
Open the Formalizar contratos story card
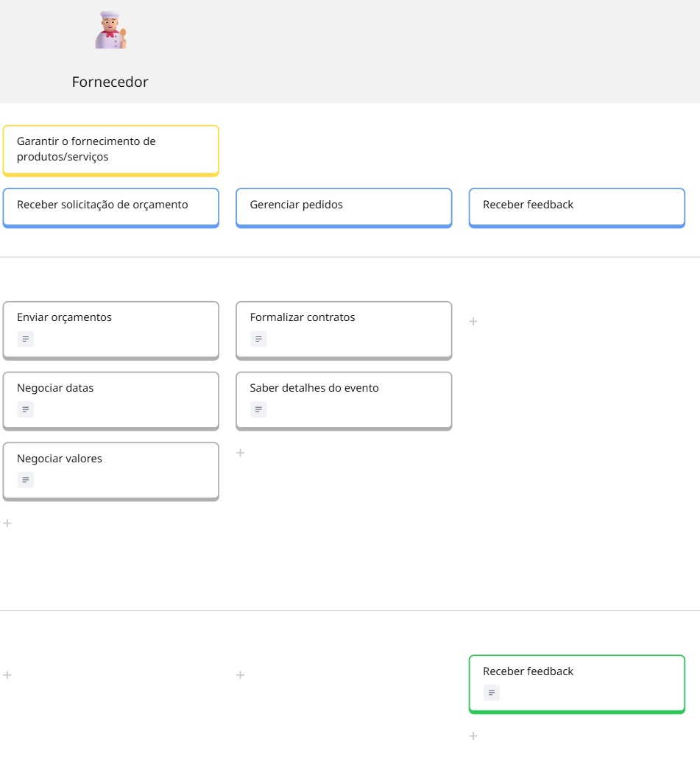[x=343, y=319]
